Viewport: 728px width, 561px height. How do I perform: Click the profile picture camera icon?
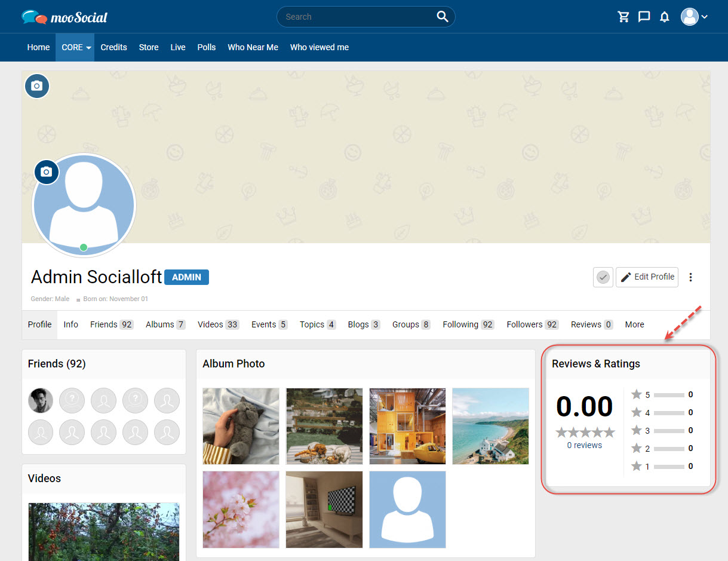click(x=47, y=172)
